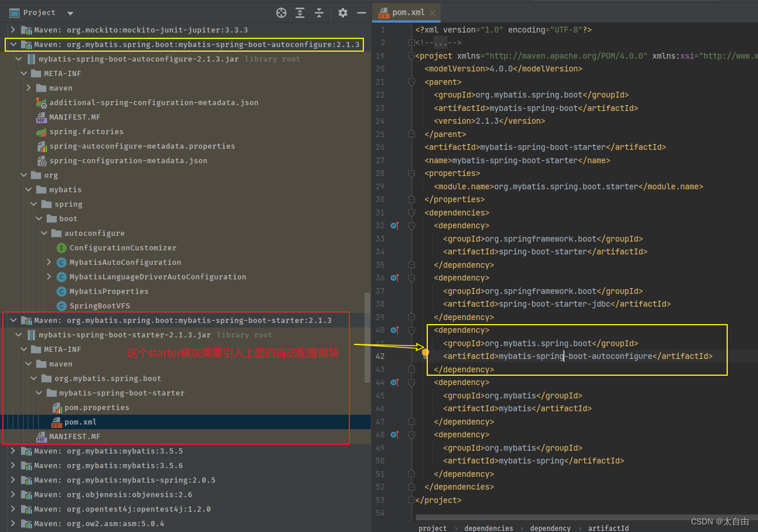Collapse the org package folder
Viewport: 758px width, 532px height.
(23, 175)
